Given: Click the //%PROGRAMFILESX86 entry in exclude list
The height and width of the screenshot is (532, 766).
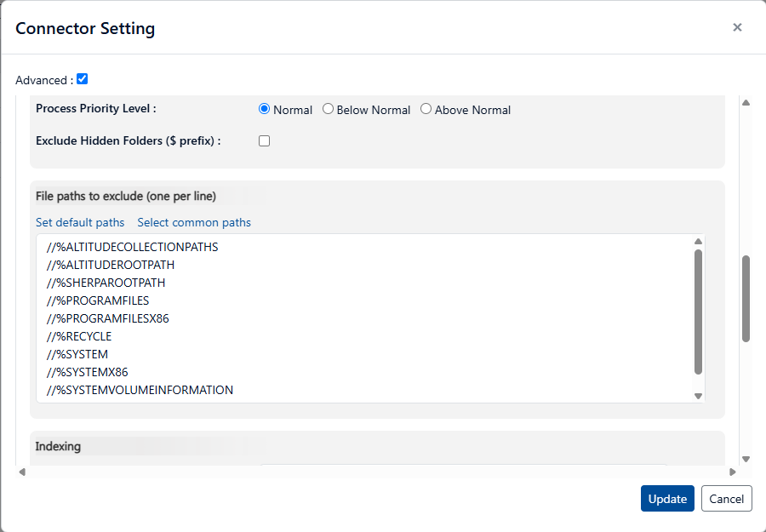Looking at the screenshot, I should point(108,318).
